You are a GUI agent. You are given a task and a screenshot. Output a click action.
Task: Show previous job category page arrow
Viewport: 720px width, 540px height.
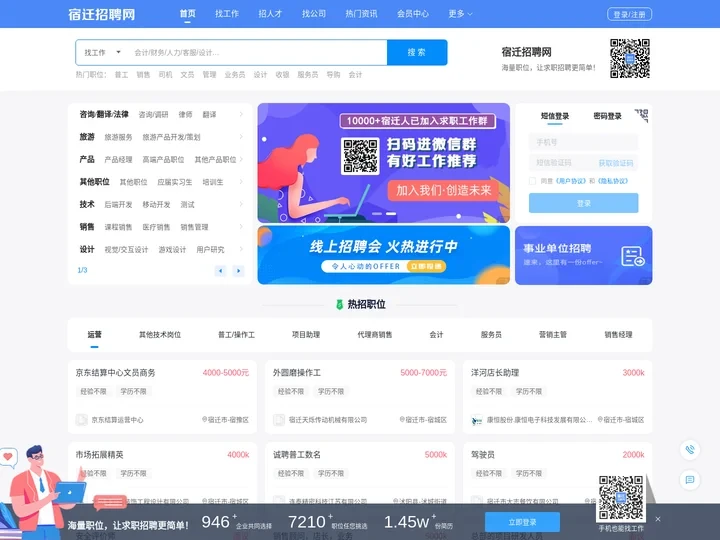click(220, 271)
